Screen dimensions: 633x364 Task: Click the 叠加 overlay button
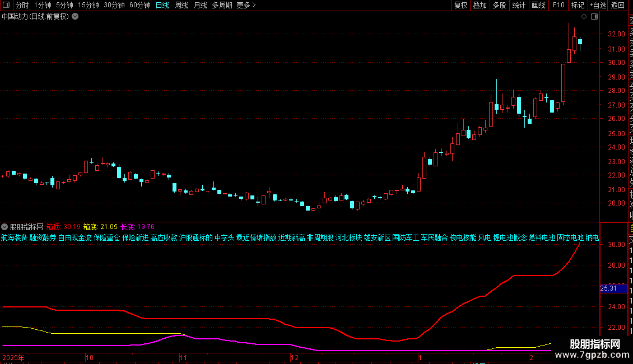click(480, 5)
